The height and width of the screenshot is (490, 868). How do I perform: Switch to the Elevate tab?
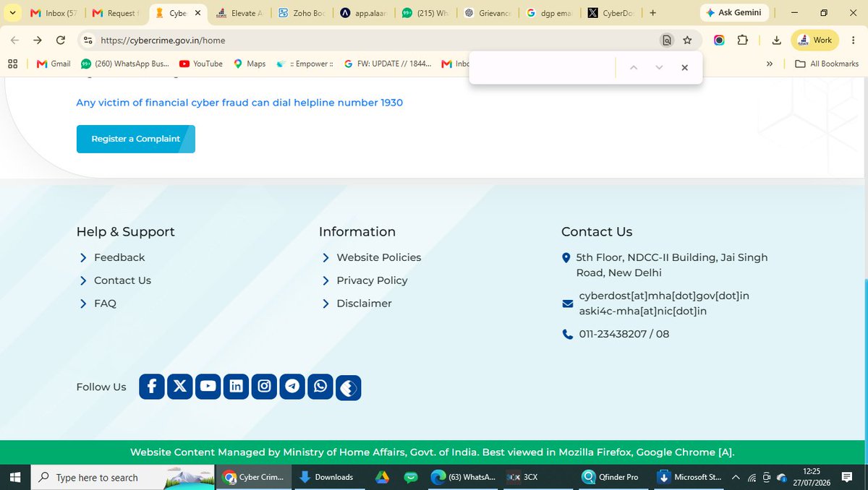240,13
